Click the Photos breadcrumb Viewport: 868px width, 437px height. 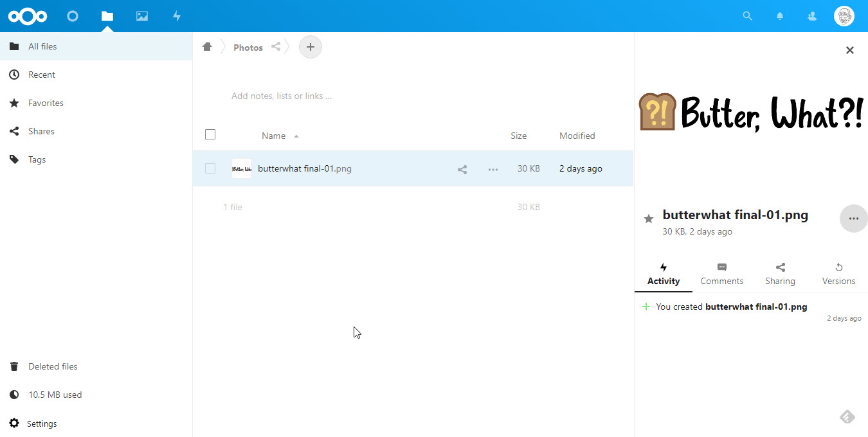click(248, 48)
